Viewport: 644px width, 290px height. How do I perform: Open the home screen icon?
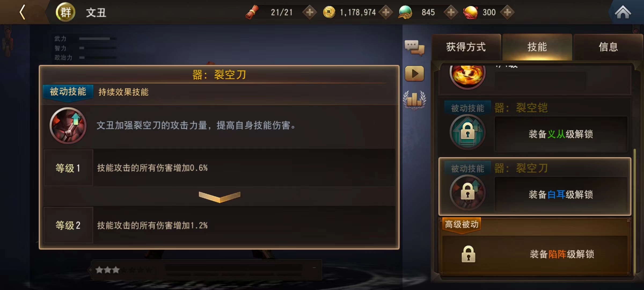(623, 12)
